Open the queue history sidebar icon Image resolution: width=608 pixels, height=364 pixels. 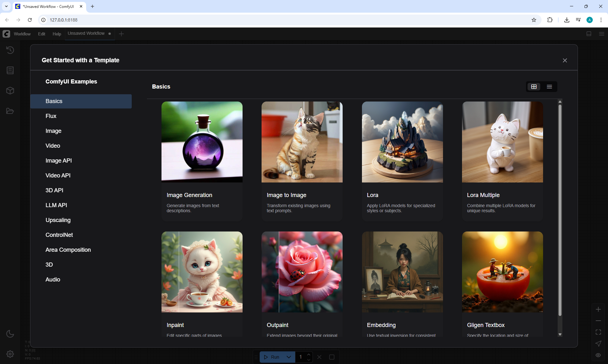10,50
